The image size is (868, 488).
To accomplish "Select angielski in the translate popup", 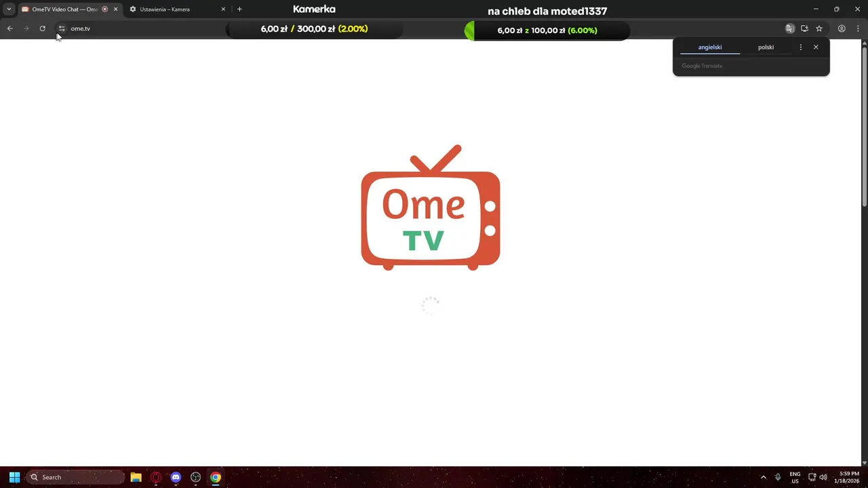I will 710,47.
